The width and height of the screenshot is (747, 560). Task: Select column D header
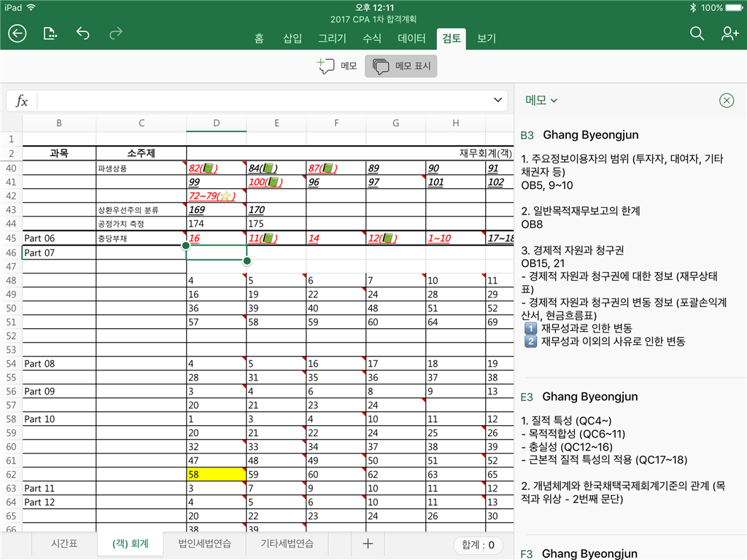coord(216,122)
